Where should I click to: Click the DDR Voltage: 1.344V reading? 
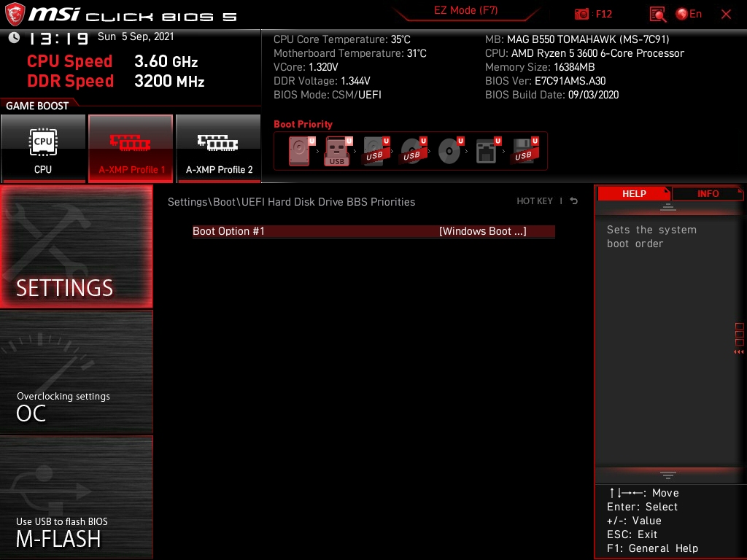322,81
